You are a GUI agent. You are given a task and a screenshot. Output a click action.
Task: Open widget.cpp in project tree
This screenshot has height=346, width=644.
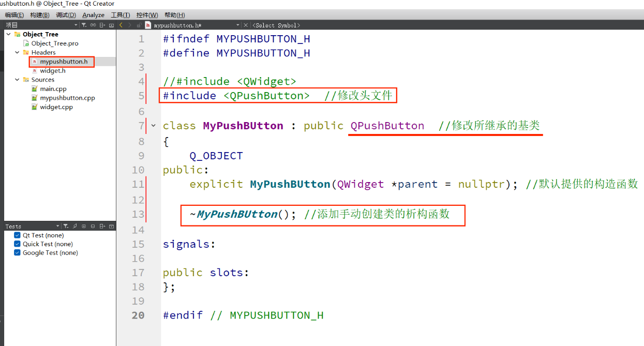point(56,107)
